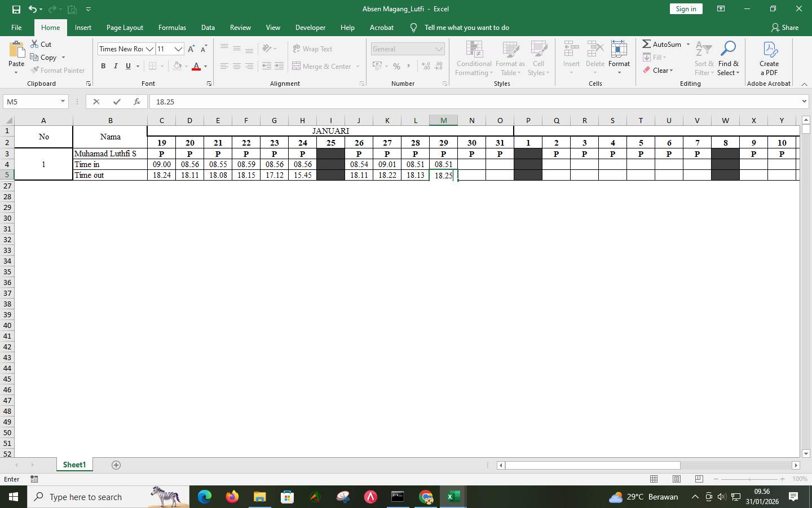Toggle underline formatting

point(127,66)
